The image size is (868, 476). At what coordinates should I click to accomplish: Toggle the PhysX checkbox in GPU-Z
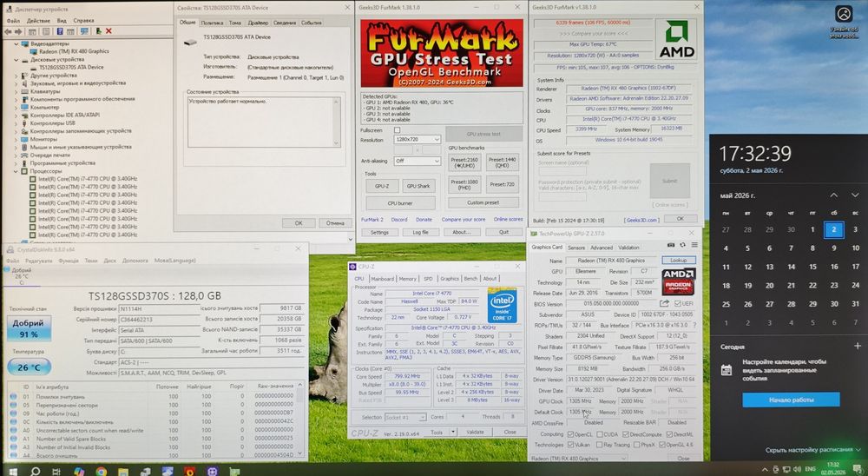click(636, 445)
